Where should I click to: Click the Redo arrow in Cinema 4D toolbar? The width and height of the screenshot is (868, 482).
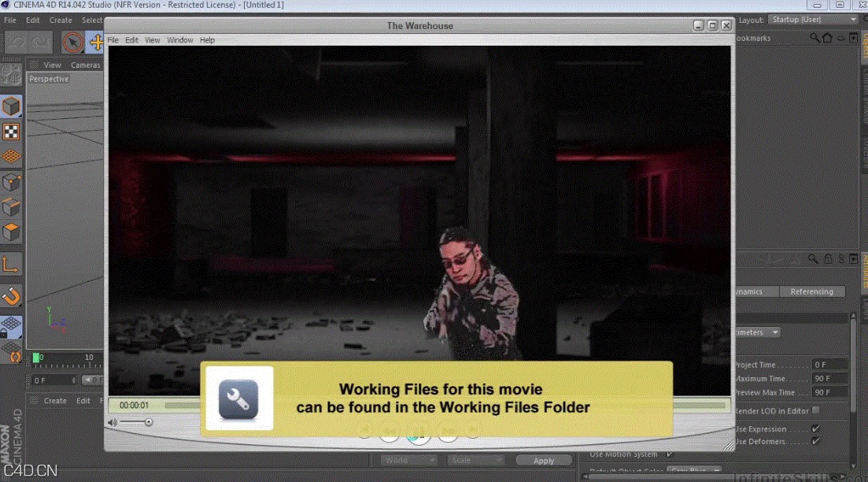40,42
